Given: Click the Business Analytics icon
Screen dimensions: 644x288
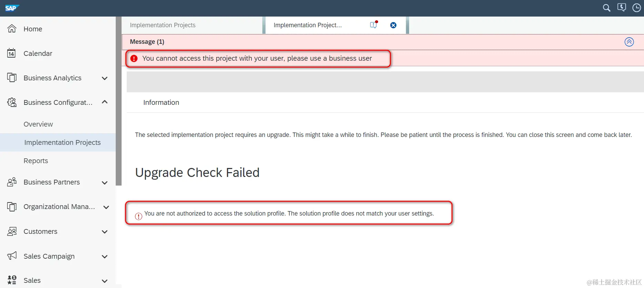Looking at the screenshot, I should [x=12, y=78].
